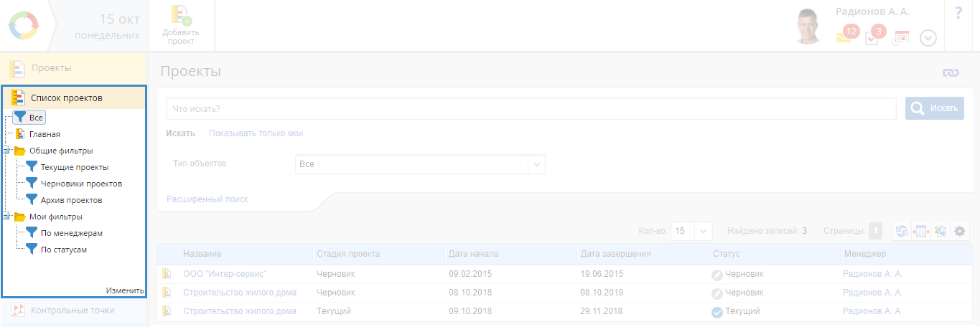Viewport: 980px width, 327px height.
Task: Click the purple chain link icon
Action: 951,72
